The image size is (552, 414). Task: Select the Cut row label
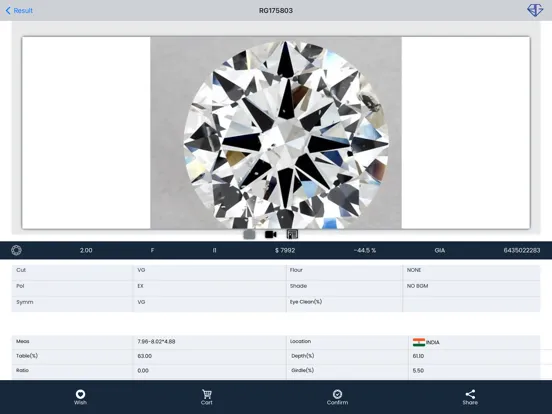click(21, 270)
